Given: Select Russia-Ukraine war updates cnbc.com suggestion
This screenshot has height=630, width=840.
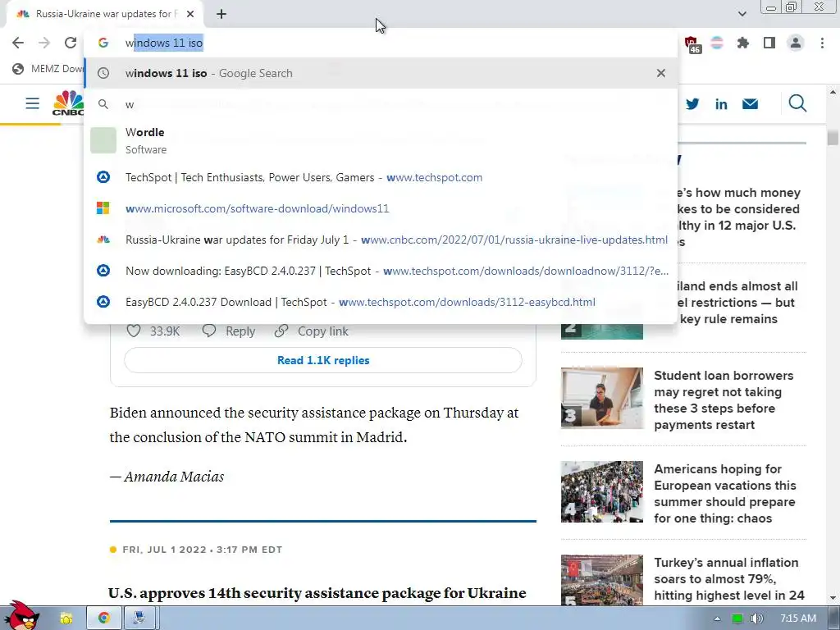Looking at the screenshot, I should point(381,240).
